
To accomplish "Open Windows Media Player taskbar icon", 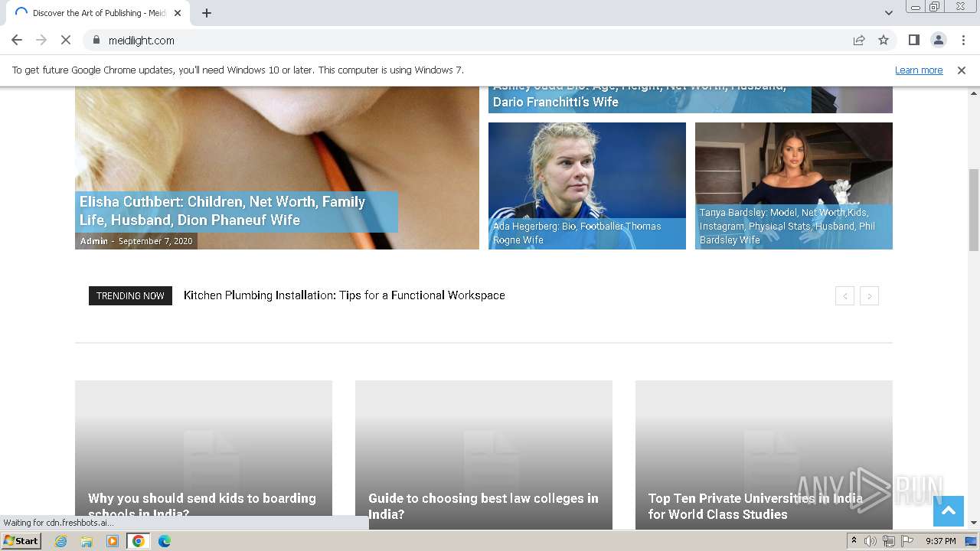I will (113, 541).
